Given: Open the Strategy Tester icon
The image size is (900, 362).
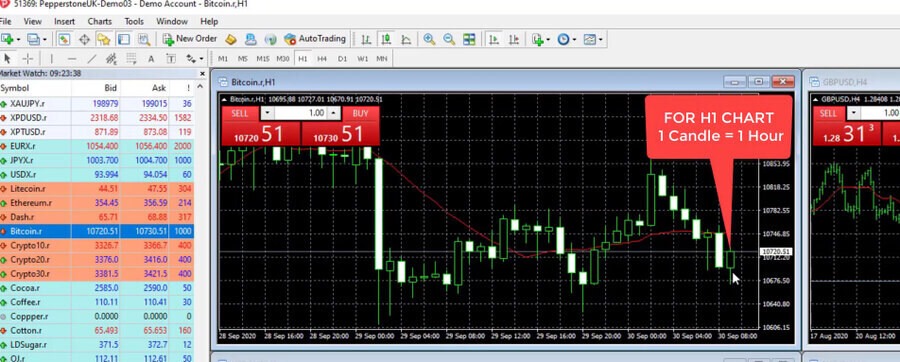Looking at the screenshot, I should 143,39.
